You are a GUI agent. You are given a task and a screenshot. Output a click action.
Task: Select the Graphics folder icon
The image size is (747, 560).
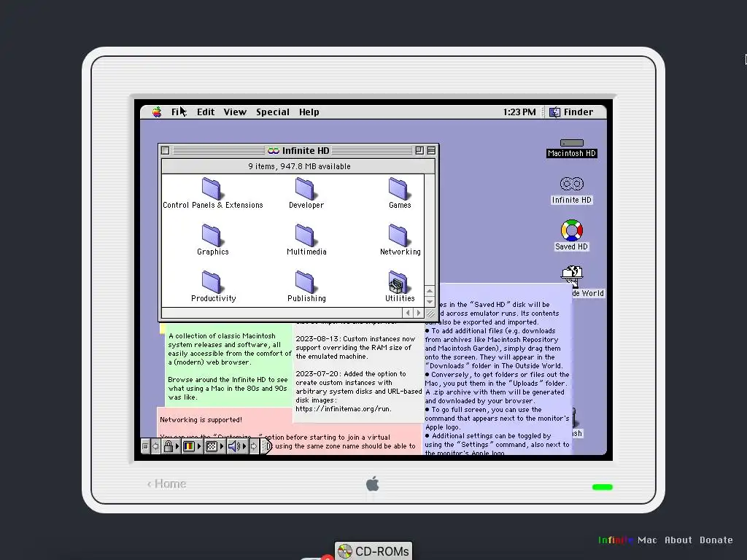[x=211, y=236]
